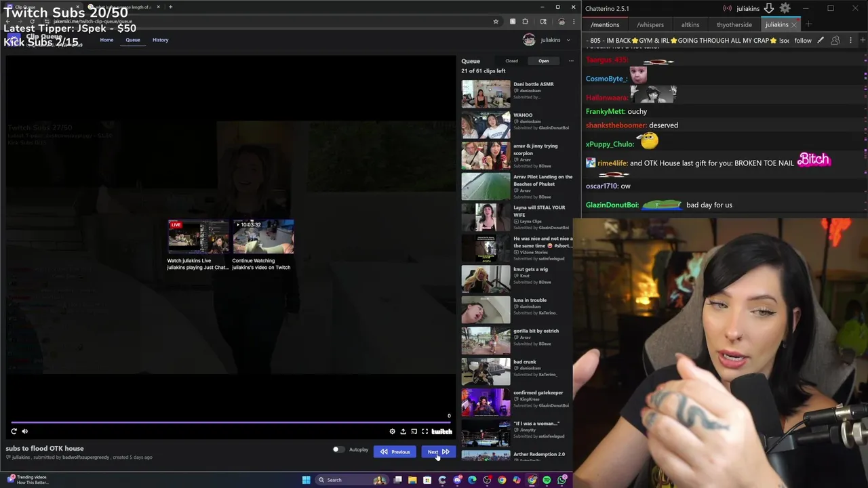The width and height of the screenshot is (868, 488).
Task: Bookmark the page with the star icon
Action: click(496, 22)
